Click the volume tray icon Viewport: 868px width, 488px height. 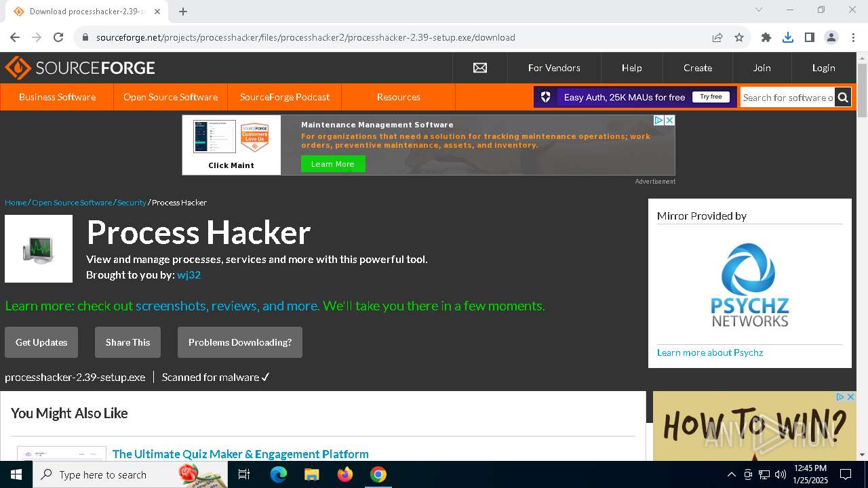[780, 474]
